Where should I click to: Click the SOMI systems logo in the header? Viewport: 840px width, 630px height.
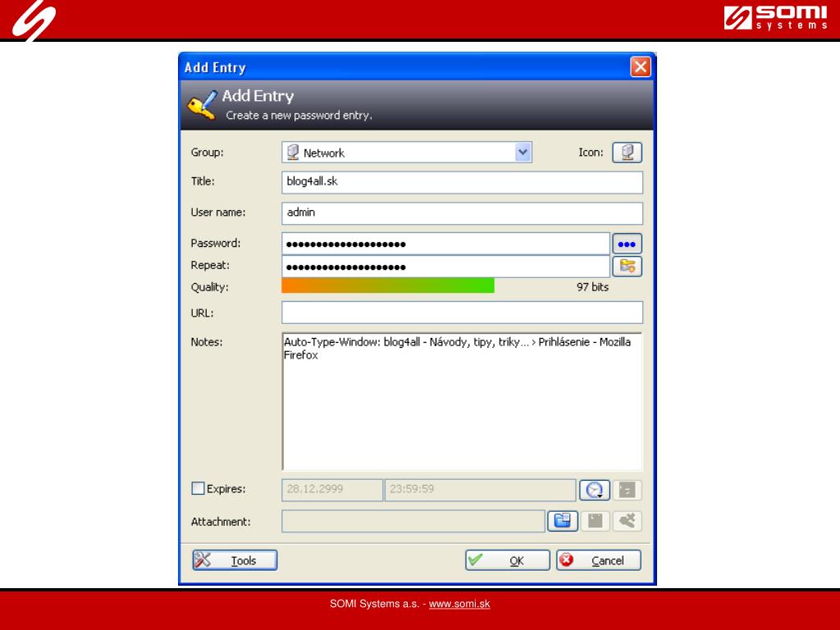pos(776,18)
